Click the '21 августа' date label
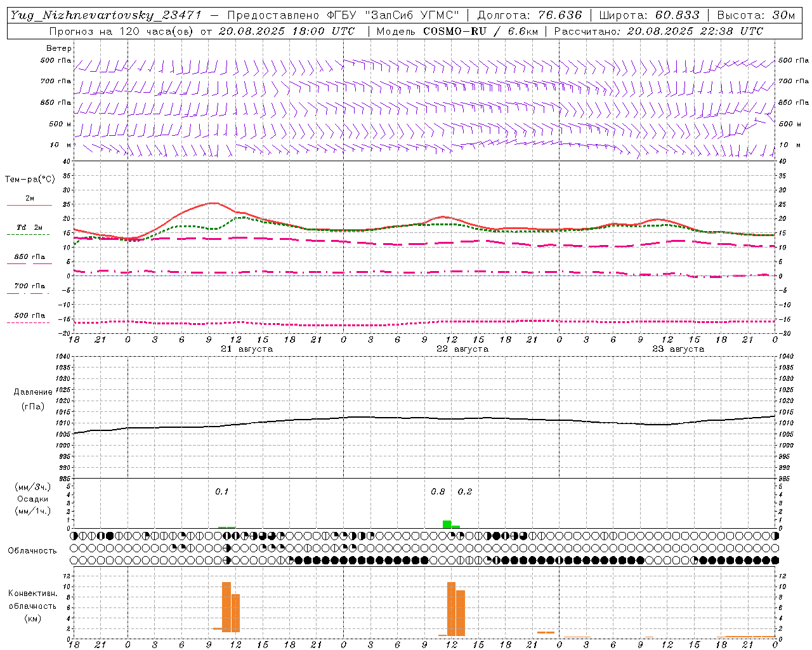 coord(247,348)
